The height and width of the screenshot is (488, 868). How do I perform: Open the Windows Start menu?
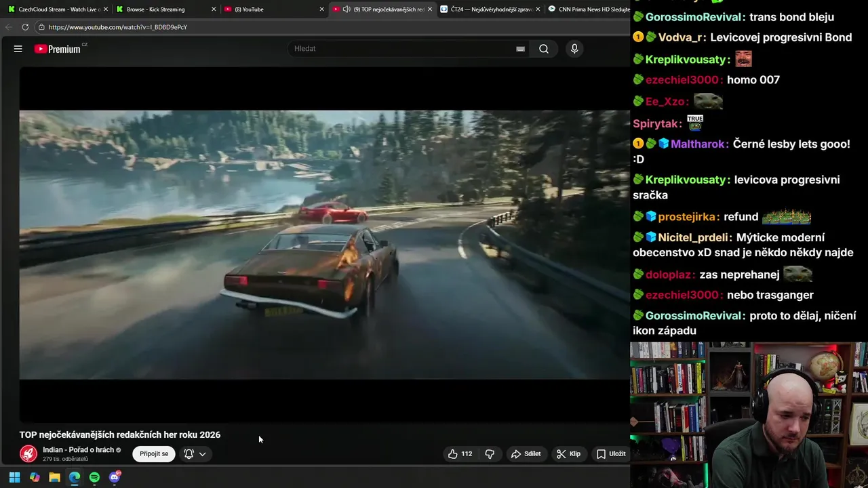point(14,477)
